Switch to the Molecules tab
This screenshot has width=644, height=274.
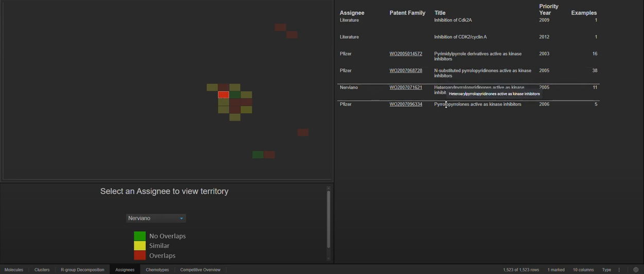tap(14, 270)
